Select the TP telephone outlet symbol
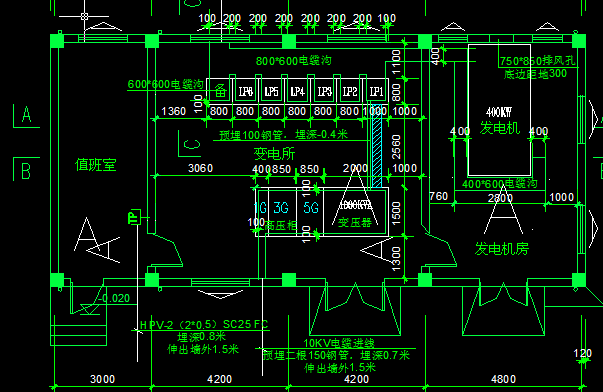 [x=134, y=217]
